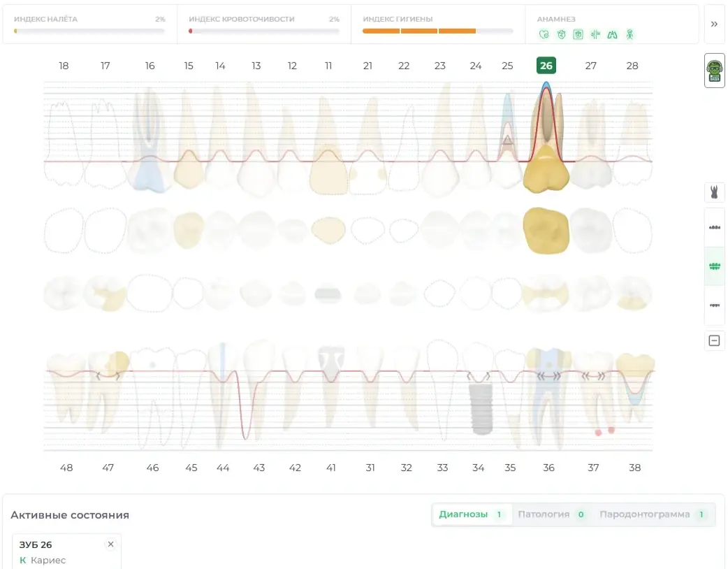Click the nerve anamnesis icon

[x=595, y=34]
